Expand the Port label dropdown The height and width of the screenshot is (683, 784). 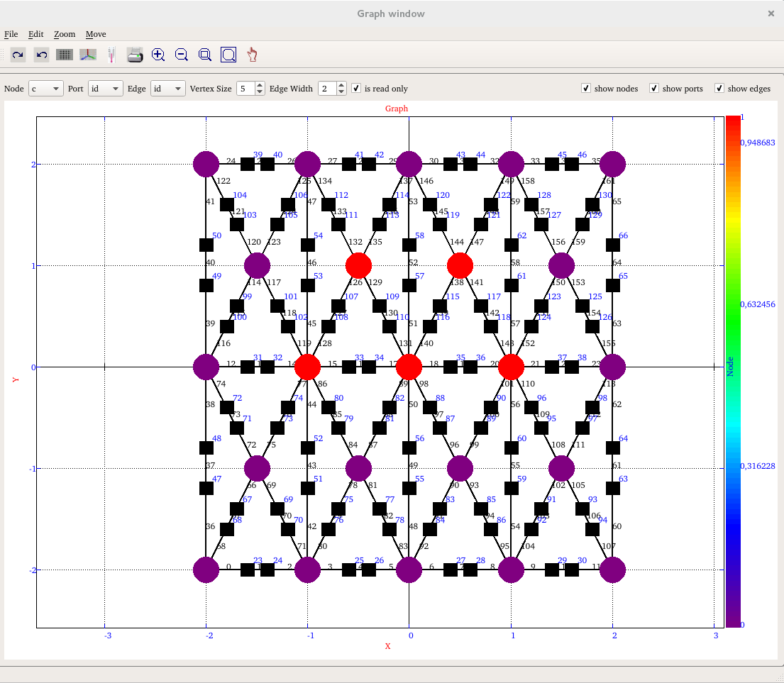coord(105,89)
